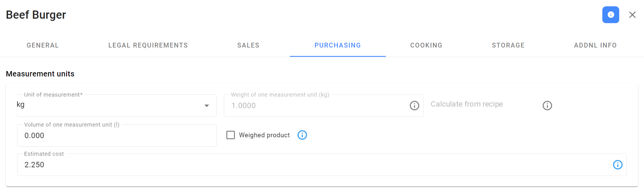Click the Weighed product label text
The width and height of the screenshot is (644, 192).
pos(264,135)
